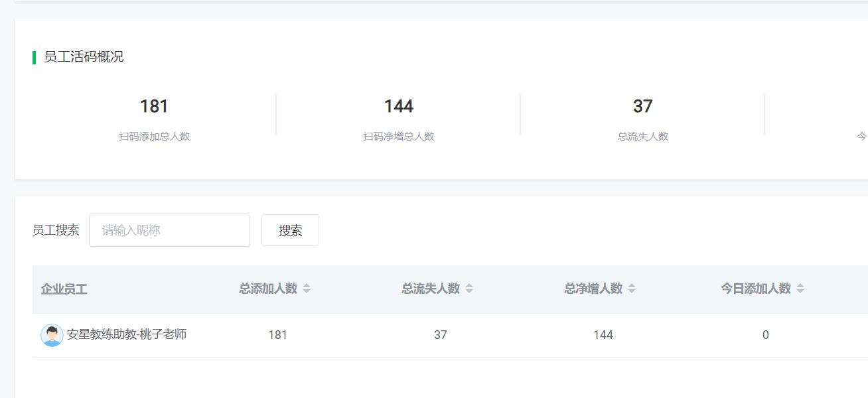Click overview figure above 扫码添加总人数
The image size is (868, 398).
[154, 106]
